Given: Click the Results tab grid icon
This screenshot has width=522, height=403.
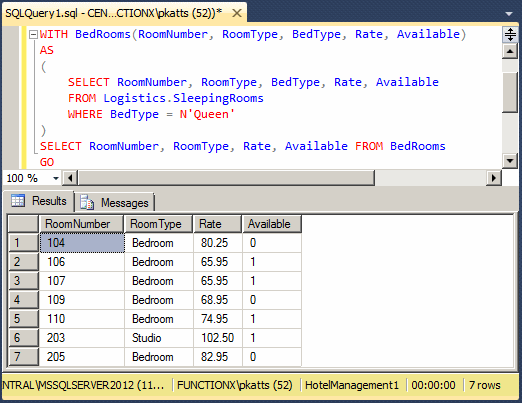Looking at the screenshot, I should click(x=18, y=201).
